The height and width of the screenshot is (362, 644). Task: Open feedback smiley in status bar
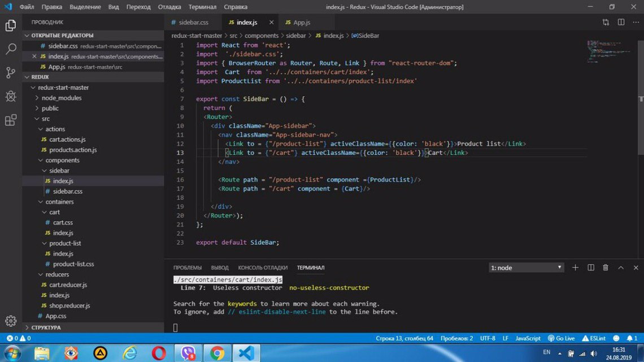(x=616, y=338)
